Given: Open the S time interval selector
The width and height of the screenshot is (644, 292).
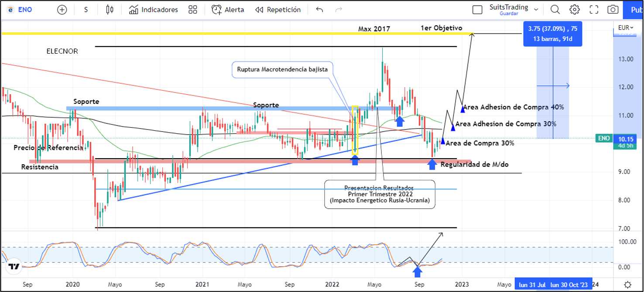Looking at the screenshot, I should (86, 10).
